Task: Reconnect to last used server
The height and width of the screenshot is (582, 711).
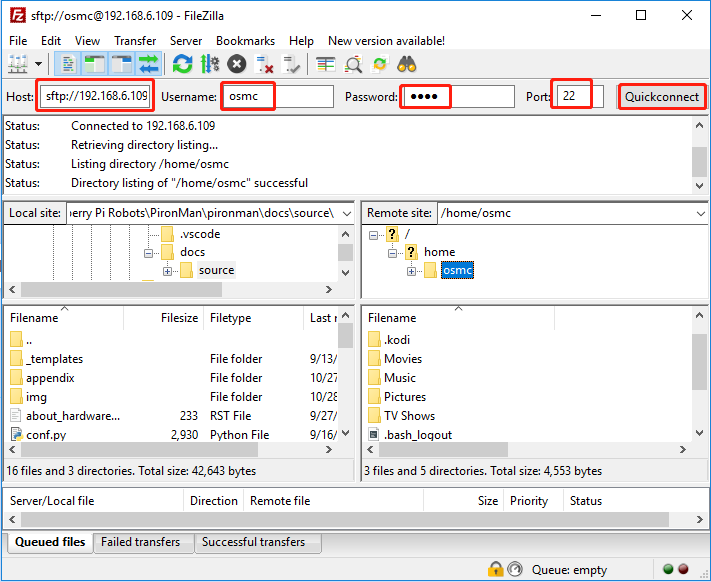Action: click(291, 64)
